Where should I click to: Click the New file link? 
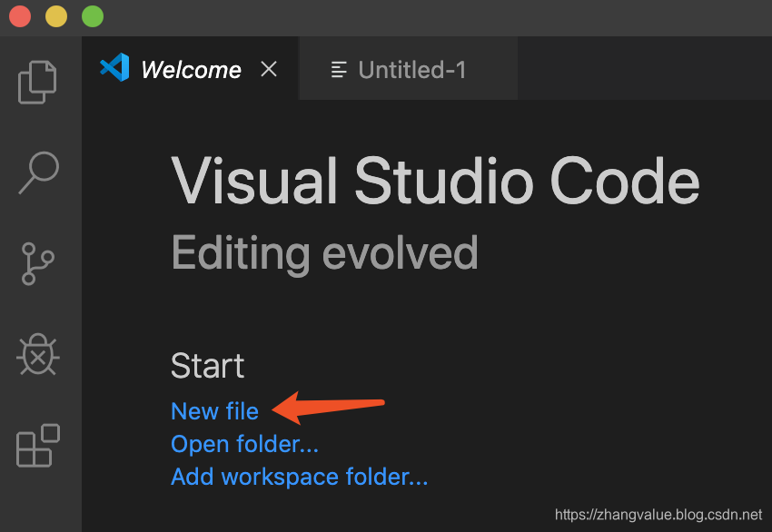coord(214,411)
